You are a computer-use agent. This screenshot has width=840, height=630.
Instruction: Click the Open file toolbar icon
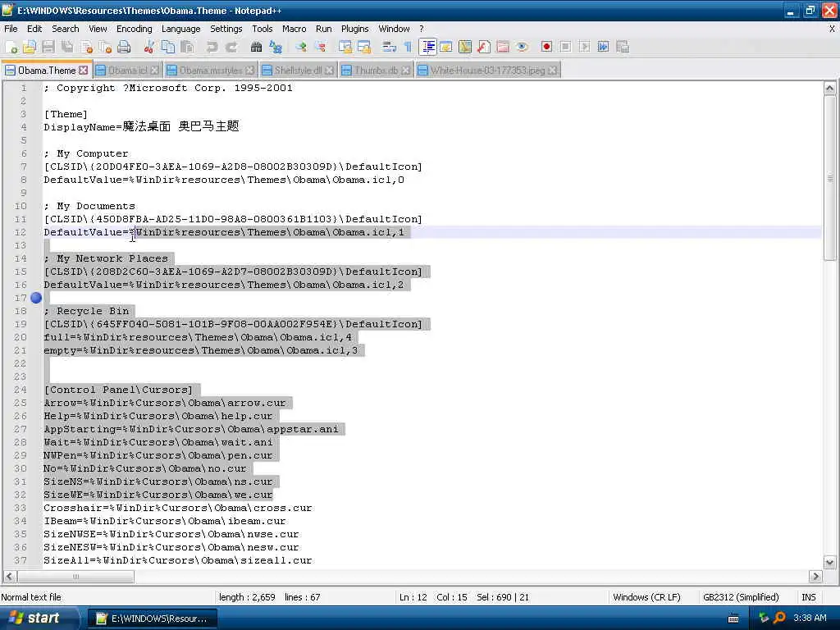[30, 47]
